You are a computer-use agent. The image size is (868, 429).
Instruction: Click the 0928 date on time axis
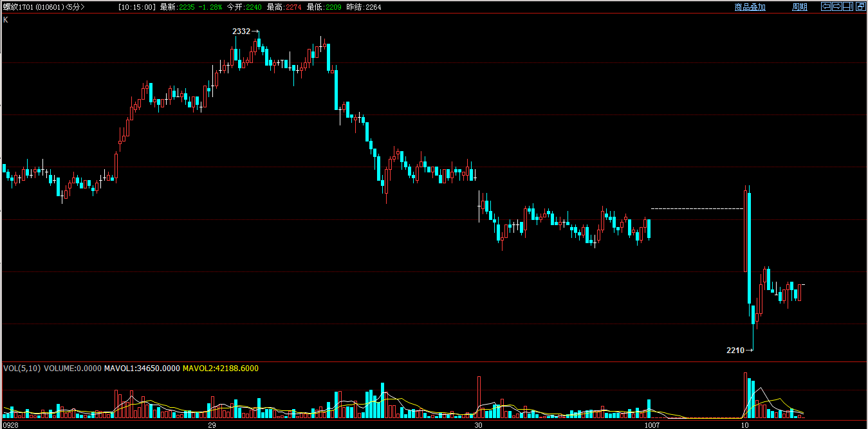tap(10, 425)
